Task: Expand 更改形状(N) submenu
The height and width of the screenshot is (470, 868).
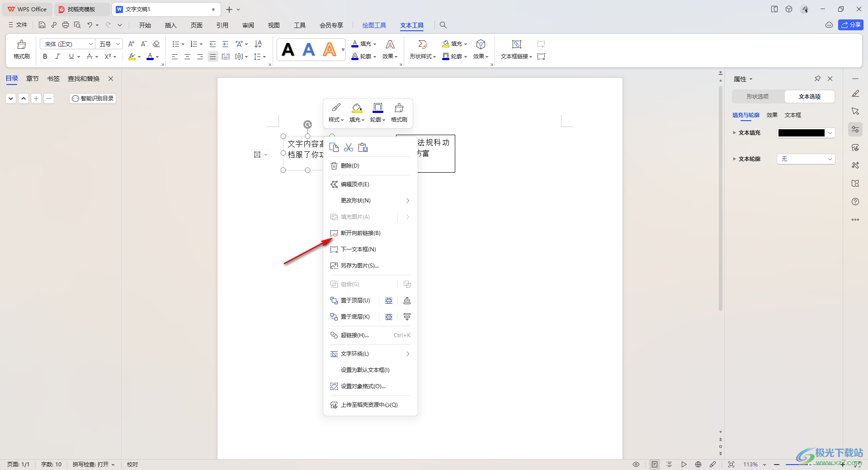Action: coord(370,201)
